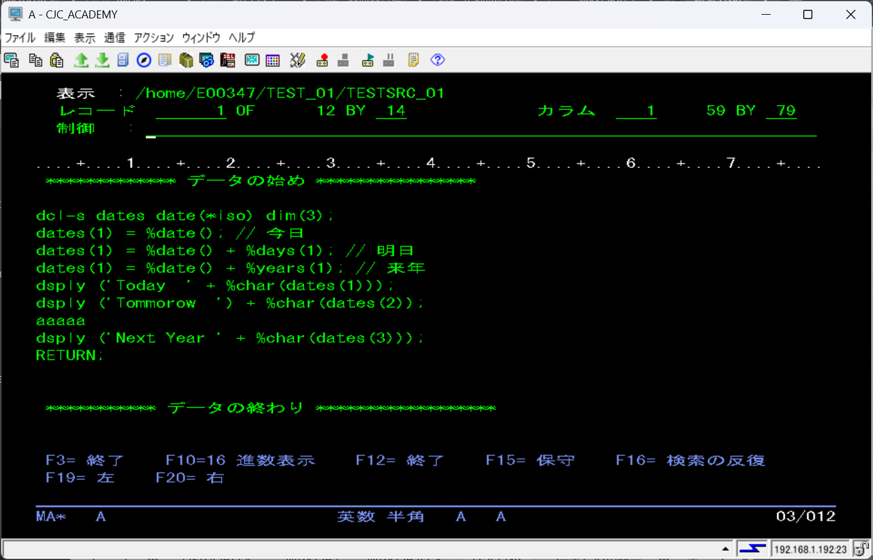Click the カラム BY field showing 79

click(x=781, y=111)
